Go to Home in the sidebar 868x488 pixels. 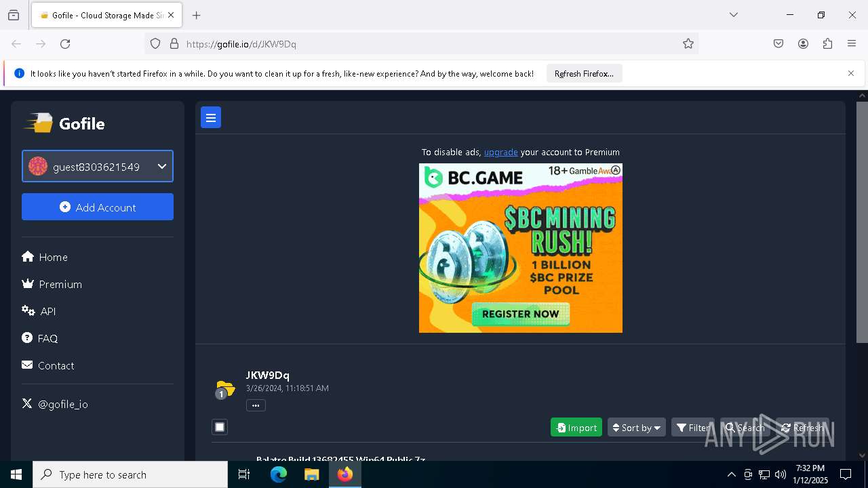click(x=45, y=257)
